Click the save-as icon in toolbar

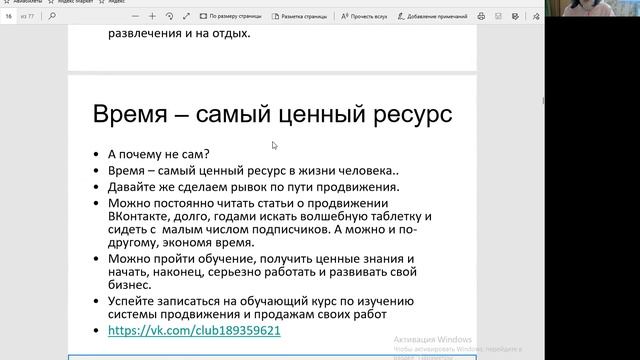click(516, 16)
